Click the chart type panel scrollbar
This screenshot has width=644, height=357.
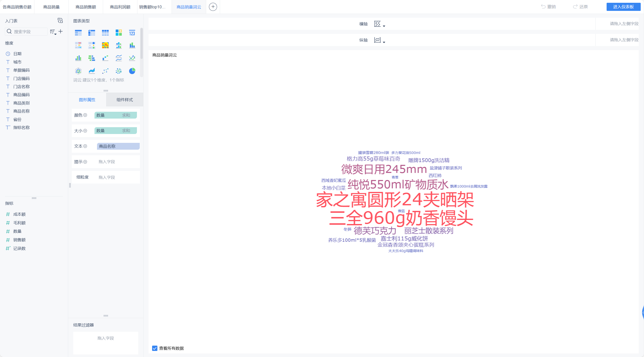point(141,43)
